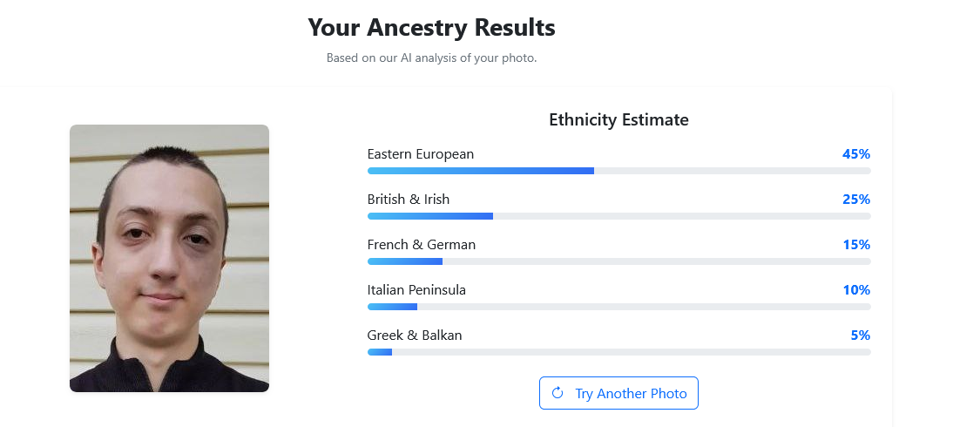980x427 pixels.
Task: Click the 45% value for Eastern European
Action: pos(855,154)
